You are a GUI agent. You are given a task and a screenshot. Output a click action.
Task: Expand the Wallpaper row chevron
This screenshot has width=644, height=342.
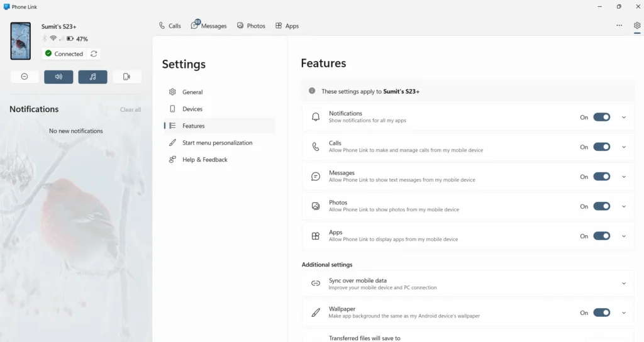pyautogui.click(x=624, y=313)
